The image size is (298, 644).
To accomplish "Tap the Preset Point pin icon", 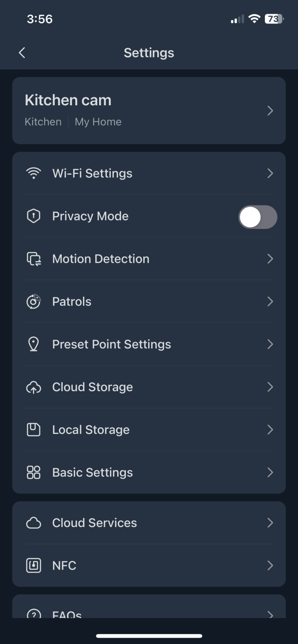I will click(34, 345).
